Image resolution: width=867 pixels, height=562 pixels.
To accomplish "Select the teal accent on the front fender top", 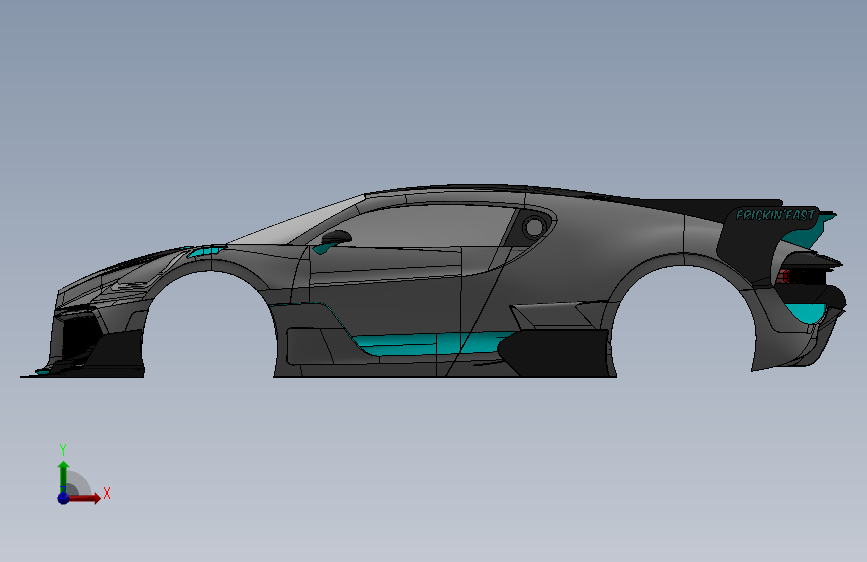I will [x=205, y=251].
